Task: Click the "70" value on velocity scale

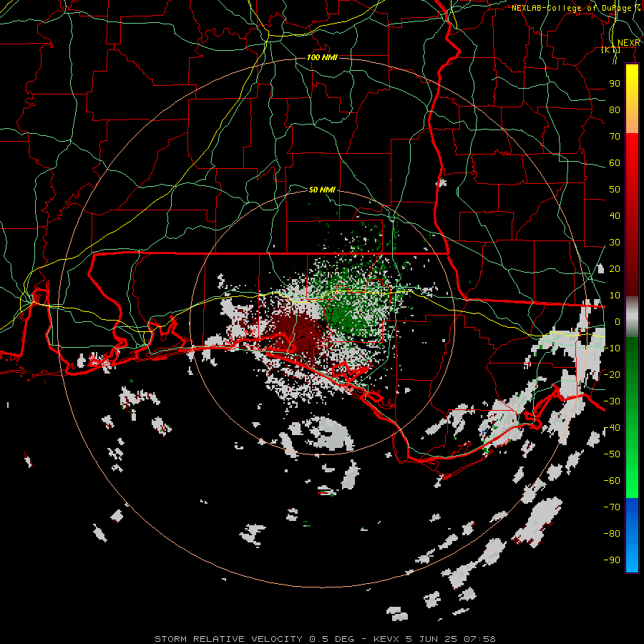Action: (615, 137)
